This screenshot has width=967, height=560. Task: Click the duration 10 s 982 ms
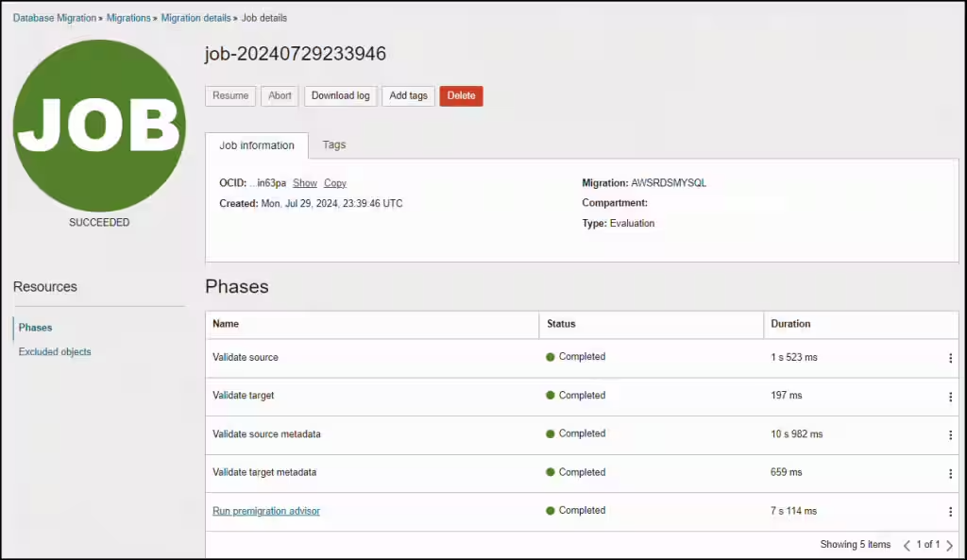point(797,434)
